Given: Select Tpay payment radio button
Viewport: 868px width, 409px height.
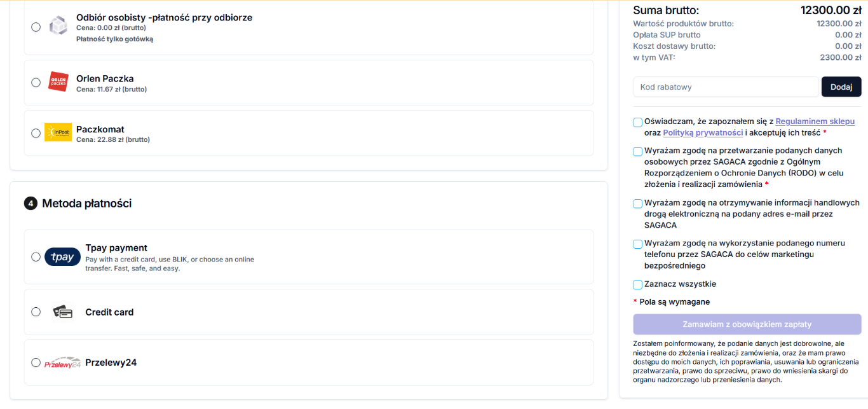Looking at the screenshot, I should coord(36,257).
